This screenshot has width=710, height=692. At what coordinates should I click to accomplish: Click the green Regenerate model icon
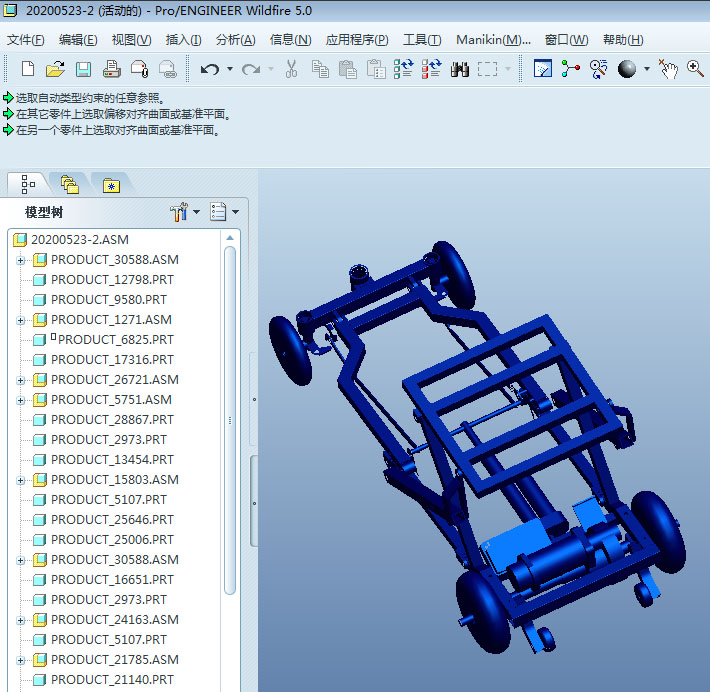point(403,69)
